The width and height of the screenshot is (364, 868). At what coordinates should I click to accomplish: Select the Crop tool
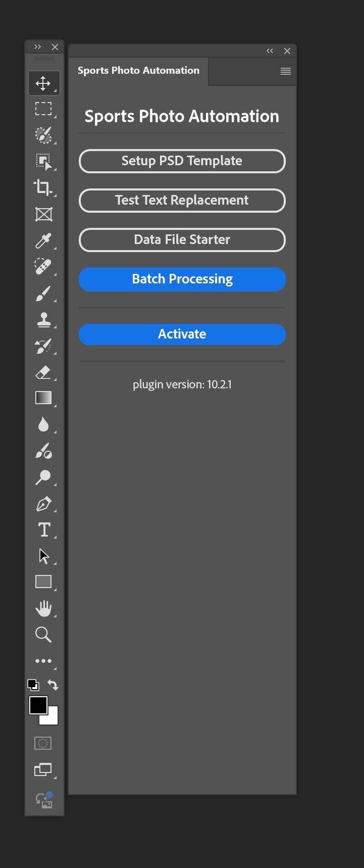coord(43,187)
